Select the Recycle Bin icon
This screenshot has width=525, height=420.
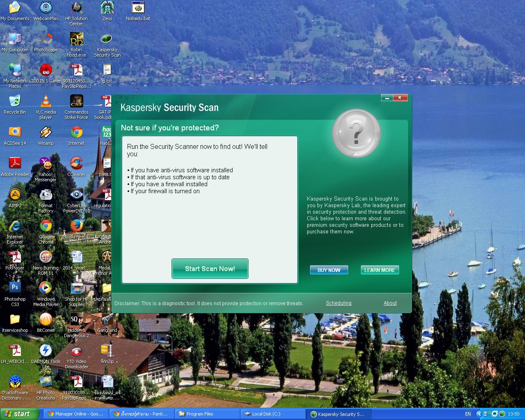tap(15, 105)
